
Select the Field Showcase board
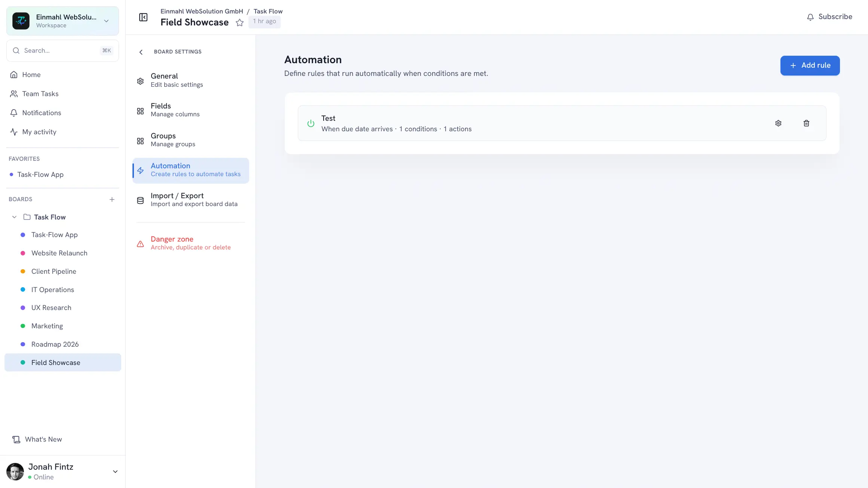(63, 363)
